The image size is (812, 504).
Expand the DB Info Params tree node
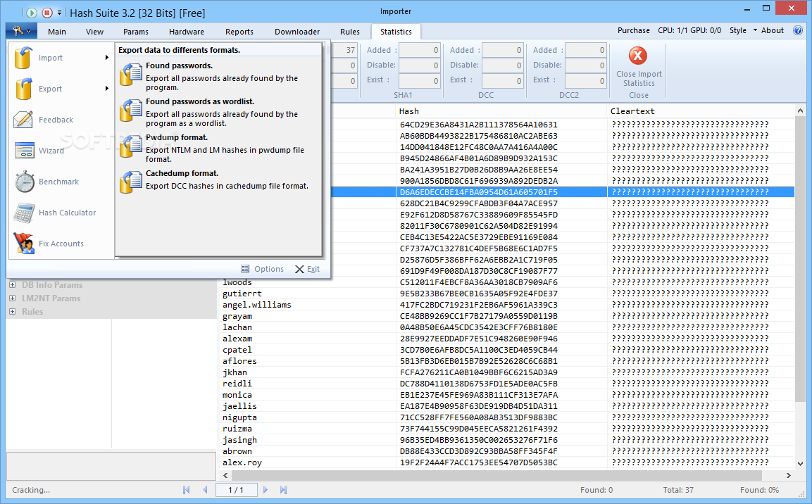(x=13, y=284)
